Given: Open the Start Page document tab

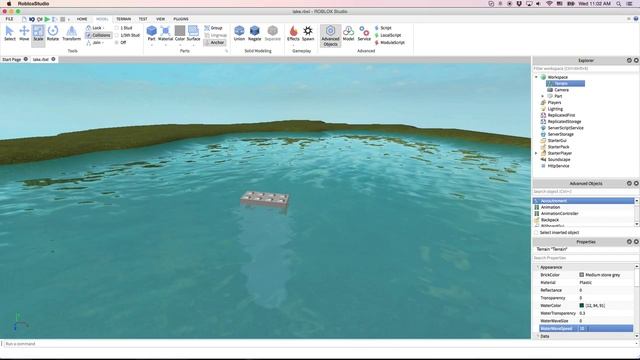Looking at the screenshot, I should click(11, 60).
